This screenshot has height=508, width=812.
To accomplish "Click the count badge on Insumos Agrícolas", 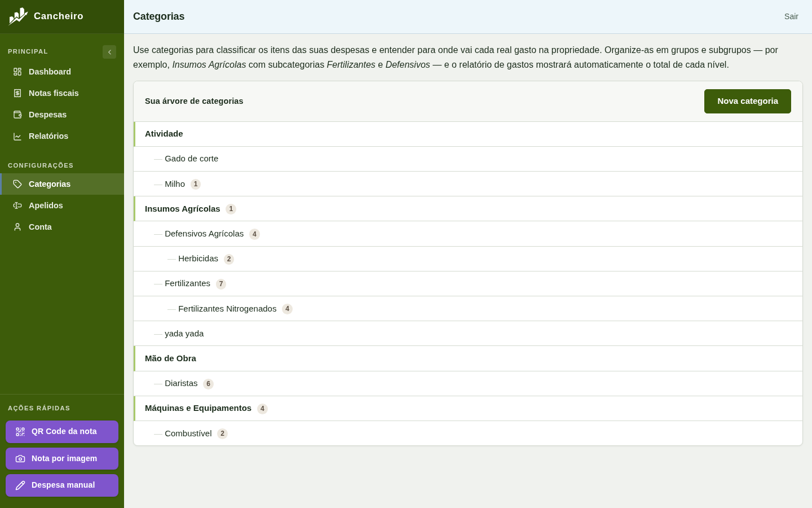I will tap(231, 209).
